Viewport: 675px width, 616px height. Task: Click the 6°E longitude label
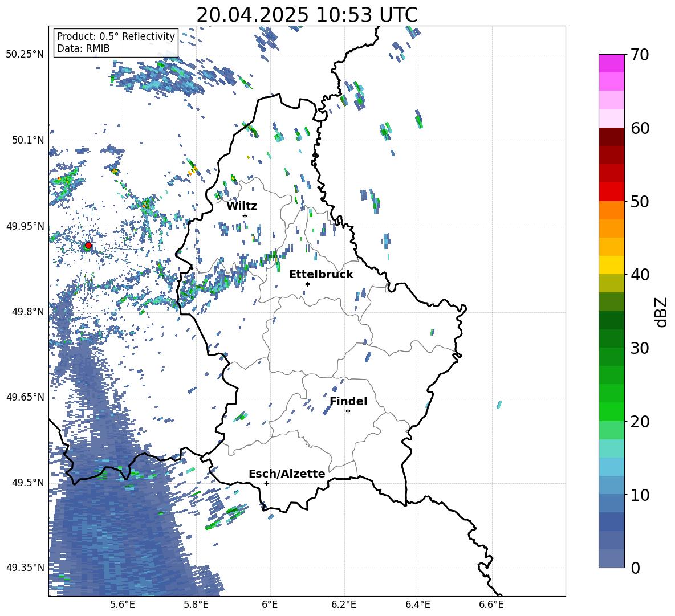click(270, 605)
